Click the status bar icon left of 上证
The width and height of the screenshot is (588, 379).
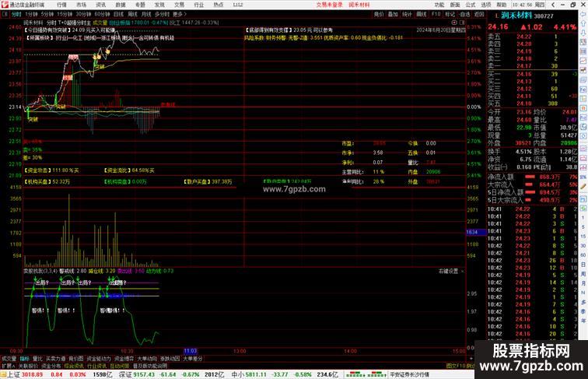[x=3, y=374]
